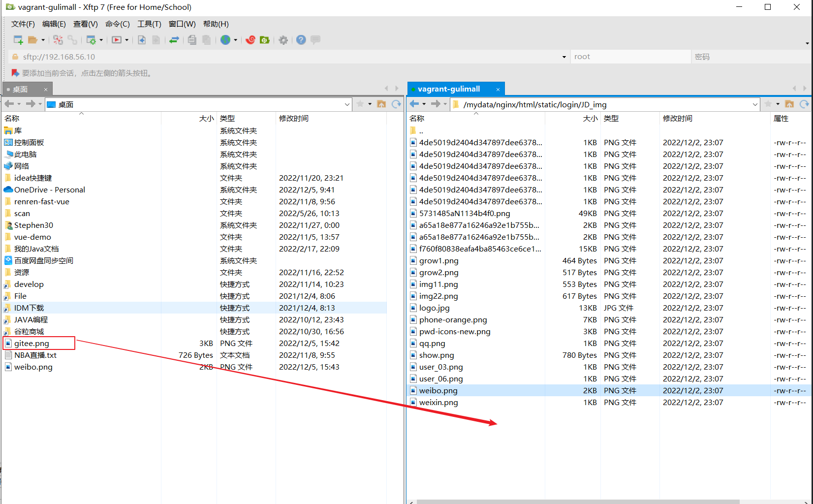The image size is (813, 504).
Task: Go forward in the local pane
Action: (31, 104)
